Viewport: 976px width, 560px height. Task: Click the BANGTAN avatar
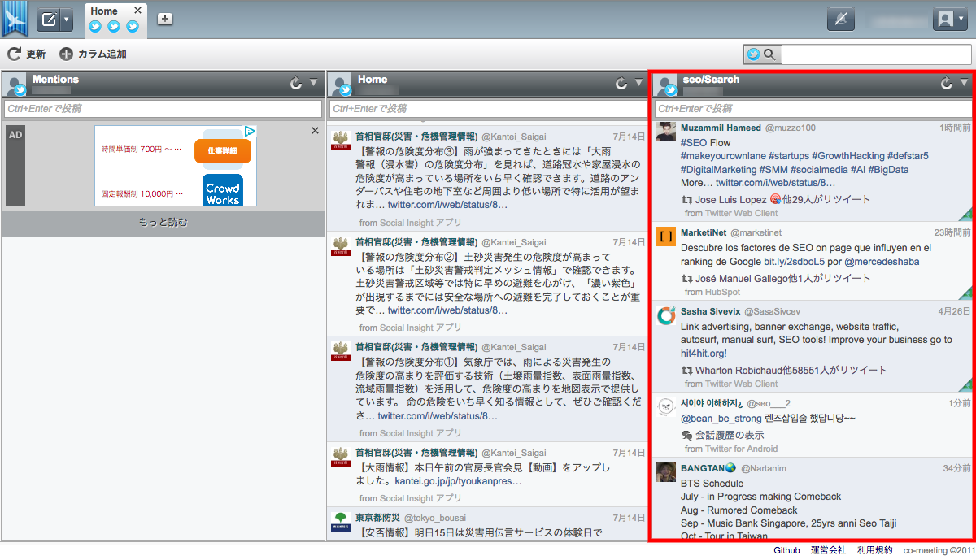coord(666,473)
